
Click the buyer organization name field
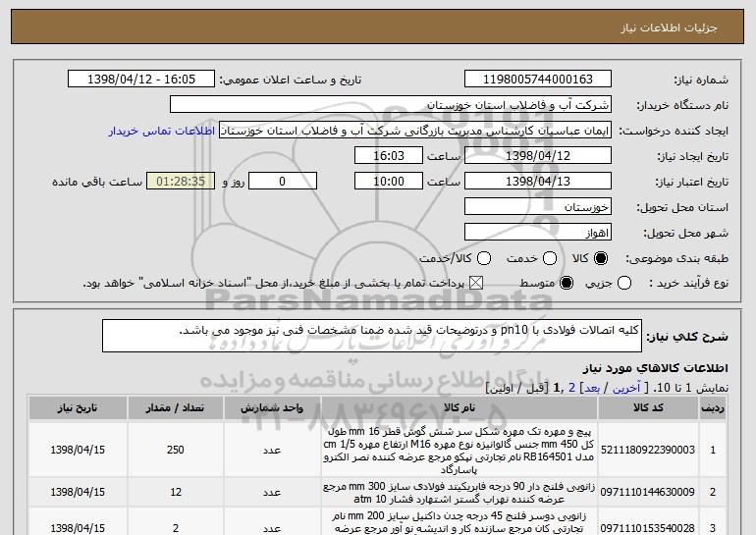(391, 105)
